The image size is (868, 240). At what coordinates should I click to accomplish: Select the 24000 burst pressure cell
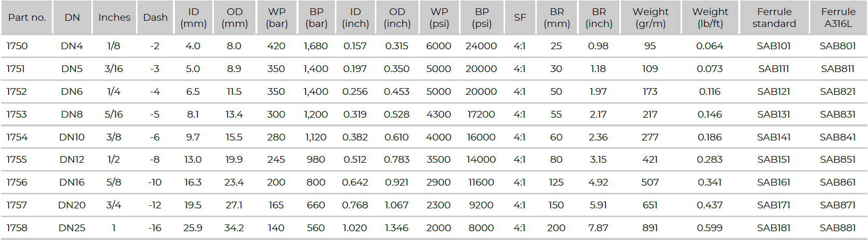click(481, 46)
